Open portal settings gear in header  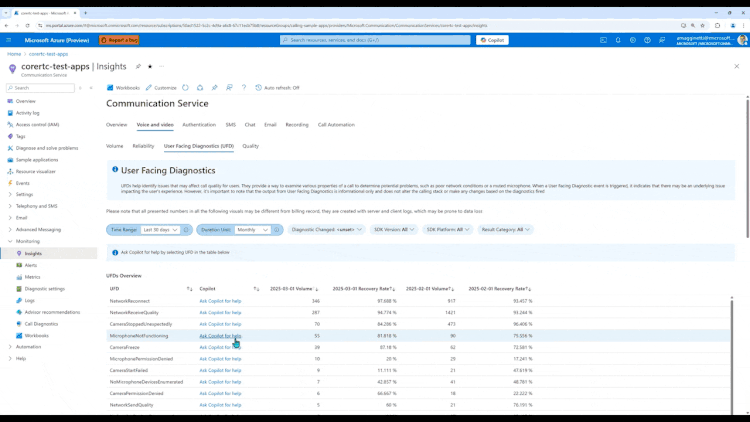(633, 40)
